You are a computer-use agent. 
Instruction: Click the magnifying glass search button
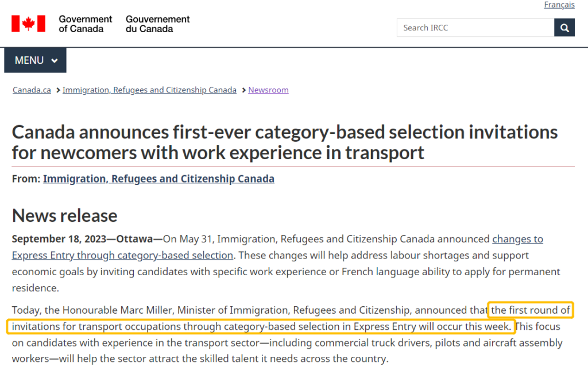[564, 28]
